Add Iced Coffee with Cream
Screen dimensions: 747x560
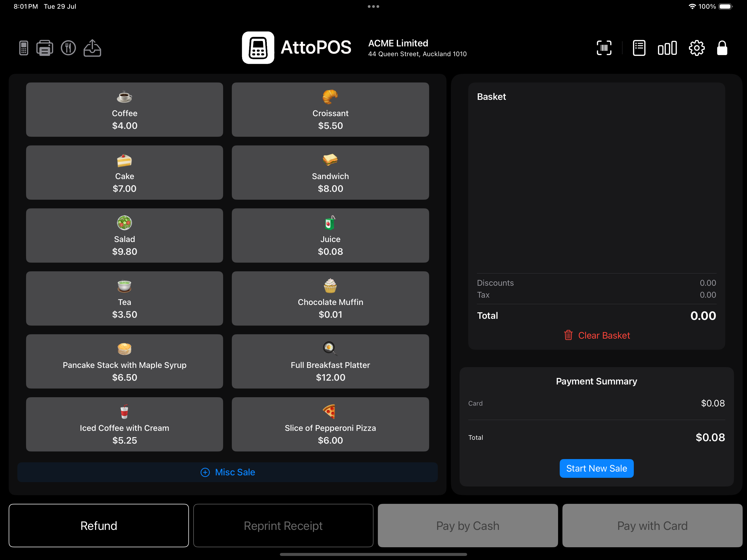125,424
